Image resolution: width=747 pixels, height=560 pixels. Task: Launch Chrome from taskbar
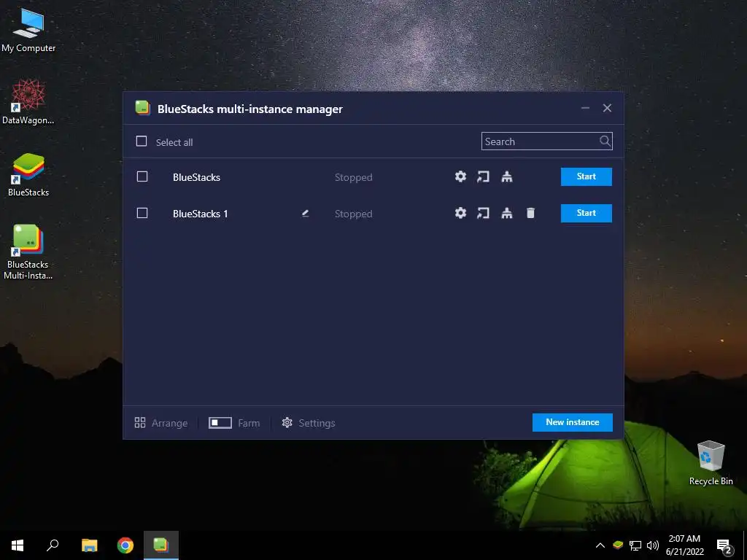click(x=125, y=545)
